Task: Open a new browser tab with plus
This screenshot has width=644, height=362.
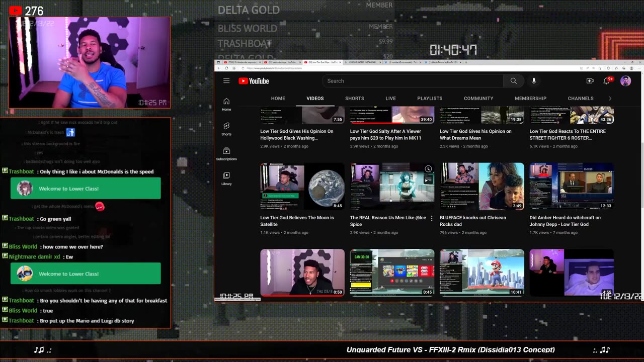Action: (466, 62)
